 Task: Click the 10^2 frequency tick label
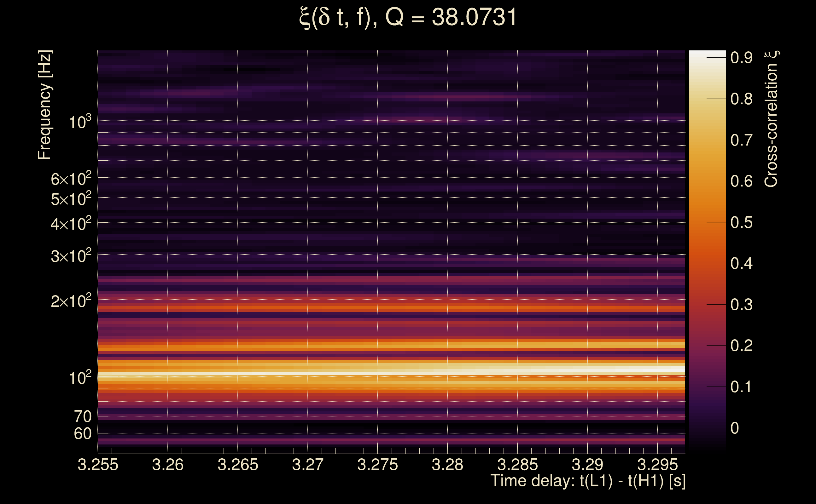point(80,378)
